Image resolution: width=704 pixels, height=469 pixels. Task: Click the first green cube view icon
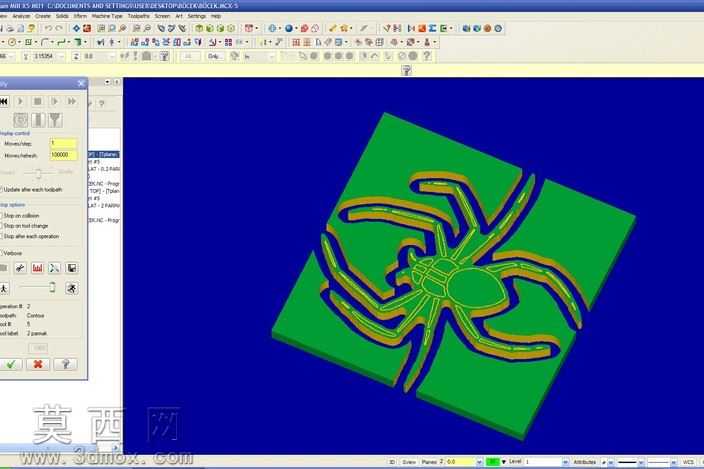(x=199, y=28)
